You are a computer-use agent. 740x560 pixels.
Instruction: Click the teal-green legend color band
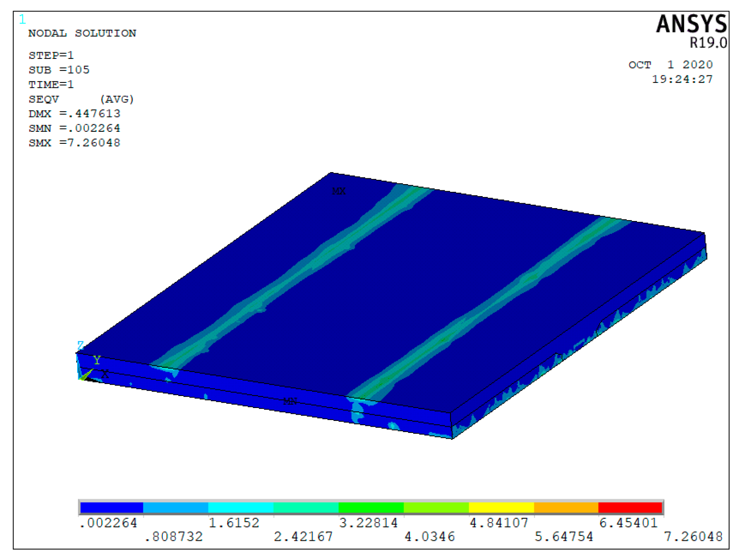pyautogui.click(x=306, y=507)
